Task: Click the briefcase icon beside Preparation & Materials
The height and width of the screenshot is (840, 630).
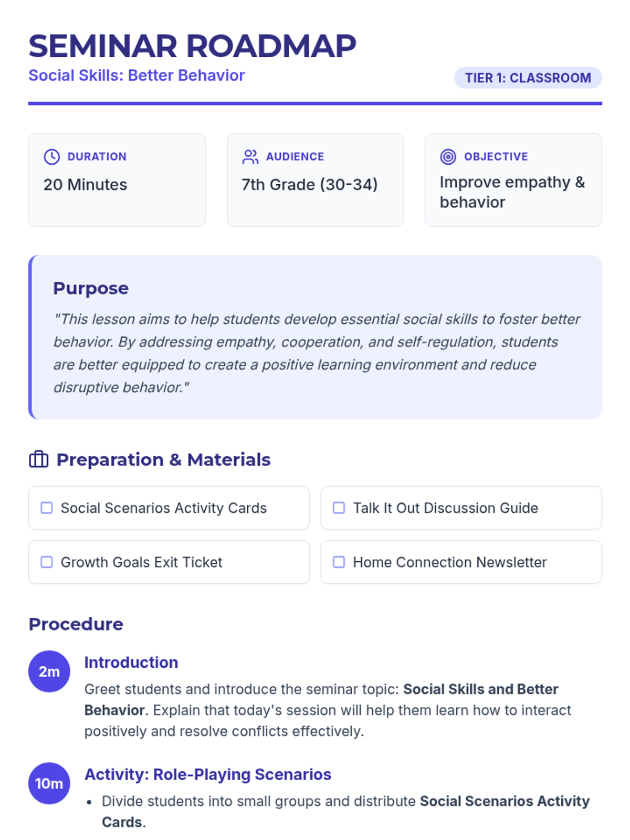Action: [x=38, y=459]
